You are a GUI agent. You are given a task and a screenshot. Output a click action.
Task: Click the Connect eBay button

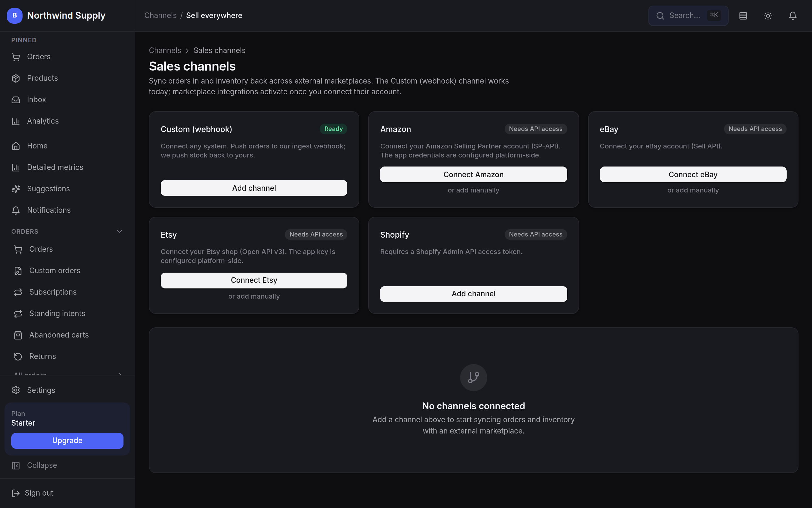pyautogui.click(x=693, y=175)
